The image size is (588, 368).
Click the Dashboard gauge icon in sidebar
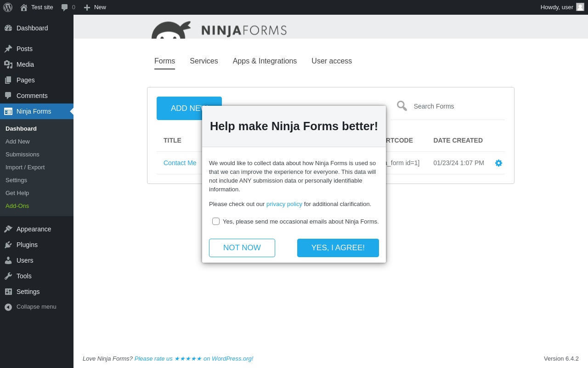click(x=8, y=28)
